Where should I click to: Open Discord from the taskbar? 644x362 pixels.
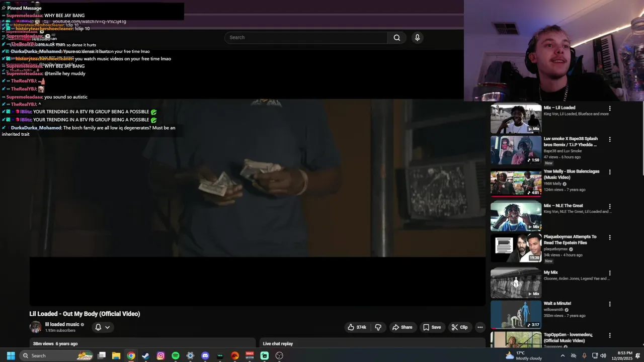(205, 355)
